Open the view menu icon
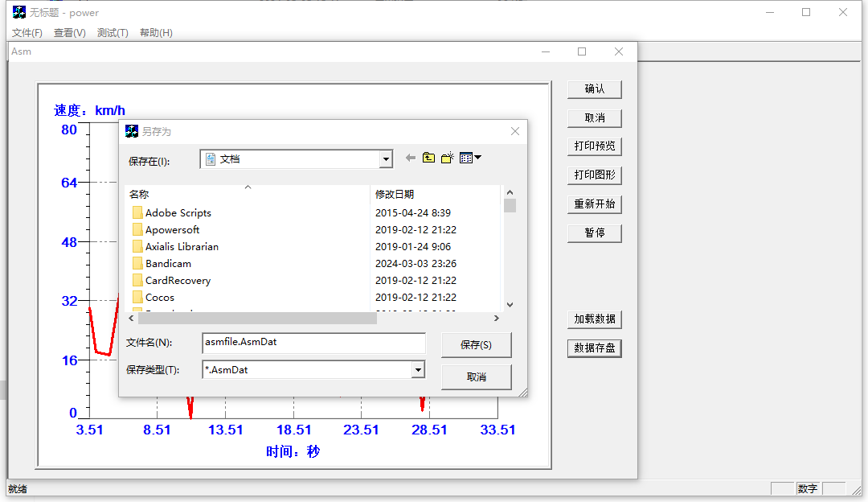Screen dimensions: 868x502 click(470, 158)
